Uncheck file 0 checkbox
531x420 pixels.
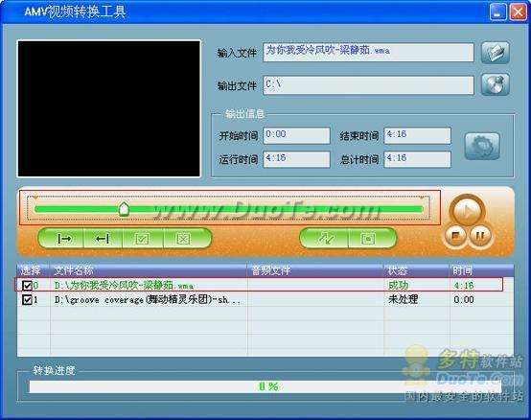point(27,285)
